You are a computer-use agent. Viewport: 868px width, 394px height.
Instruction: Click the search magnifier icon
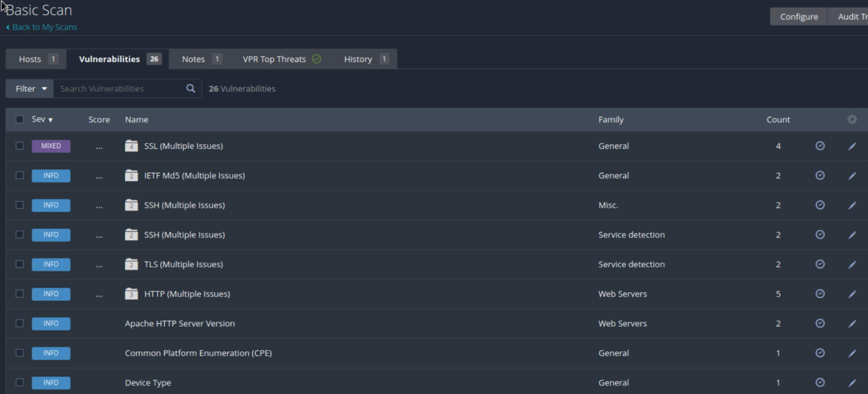pos(191,88)
